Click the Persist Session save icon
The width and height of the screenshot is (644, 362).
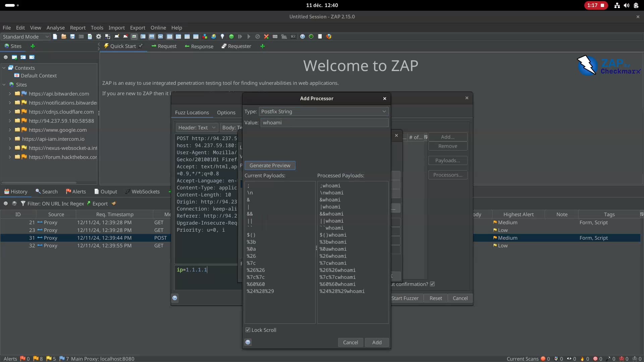click(72, 37)
